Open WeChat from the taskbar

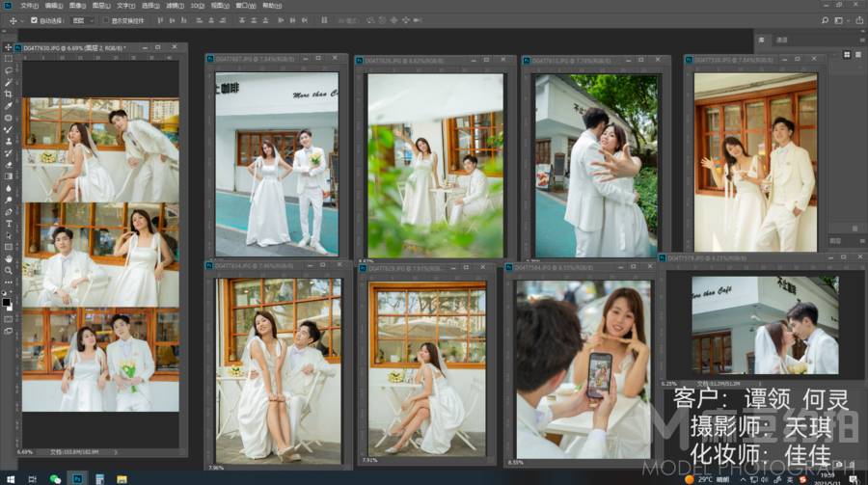(55, 479)
